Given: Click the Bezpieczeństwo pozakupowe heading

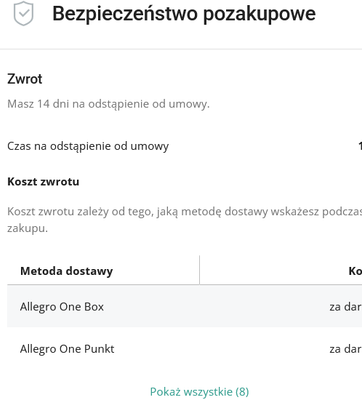Looking at the screenshot, I should pyautogui.click(x=184, y=14).
